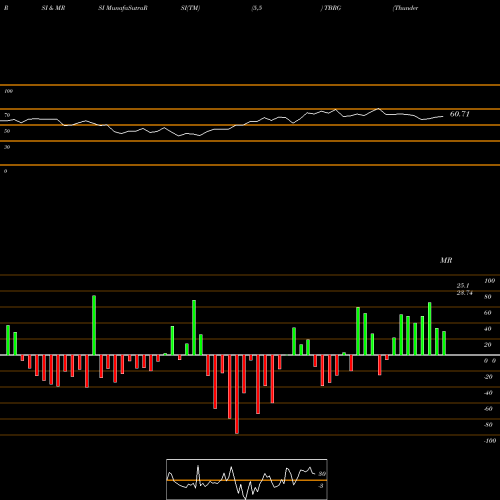500x500 pixels.
Task: Click the MR panel title label
Action: coord(446,260)
